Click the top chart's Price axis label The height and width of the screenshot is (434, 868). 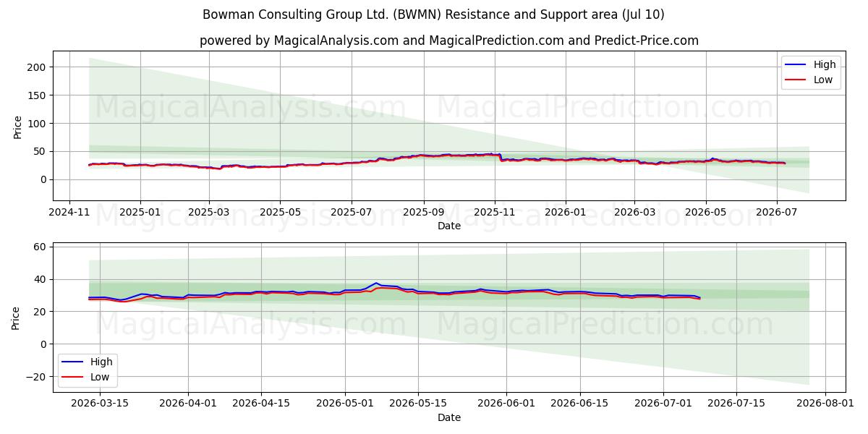17,126
